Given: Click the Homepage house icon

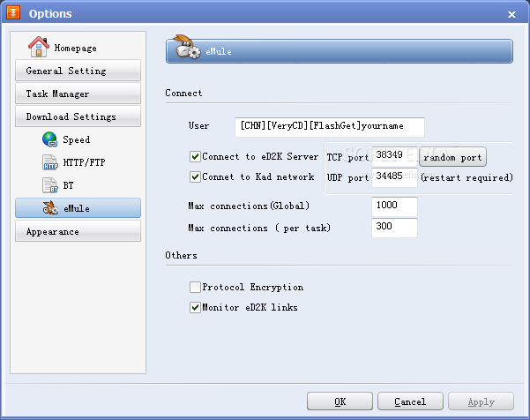Looking at the screenshot, I should pos(39,47).
